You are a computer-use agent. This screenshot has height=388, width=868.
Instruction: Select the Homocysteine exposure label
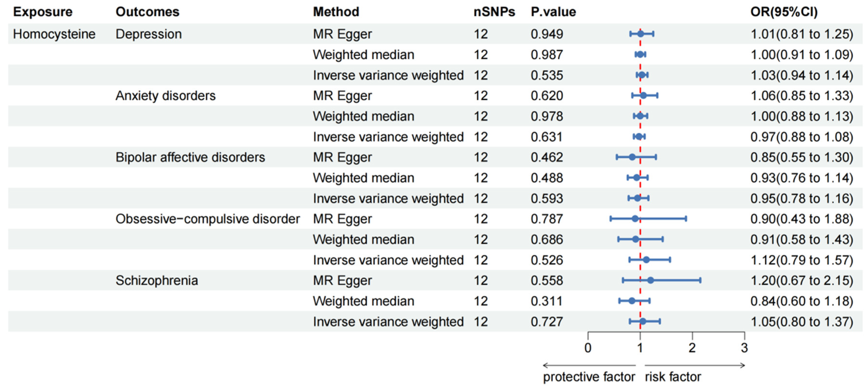point(54,34)
